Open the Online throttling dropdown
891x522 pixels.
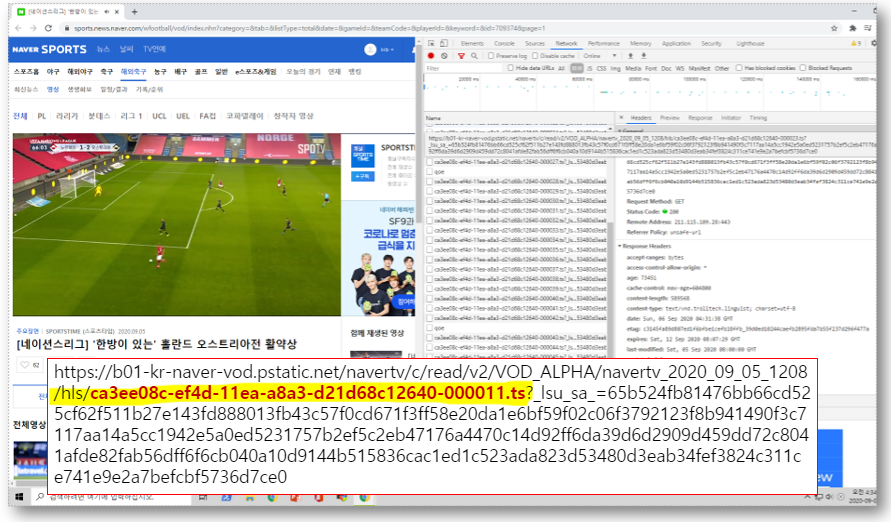click(x=600, y=56)
